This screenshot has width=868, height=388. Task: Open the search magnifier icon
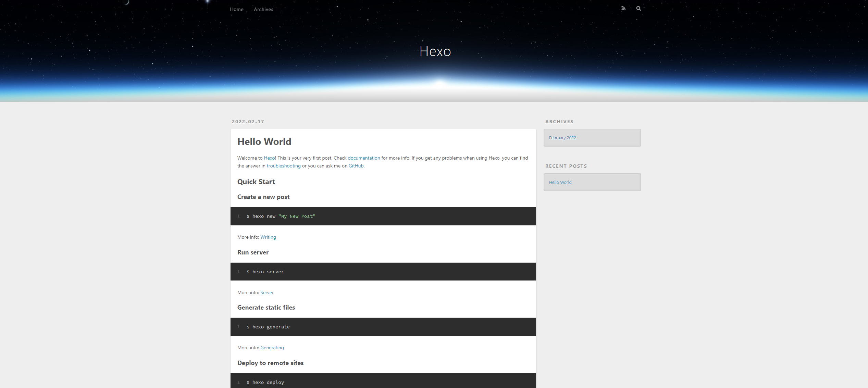(x=638, y=8)
